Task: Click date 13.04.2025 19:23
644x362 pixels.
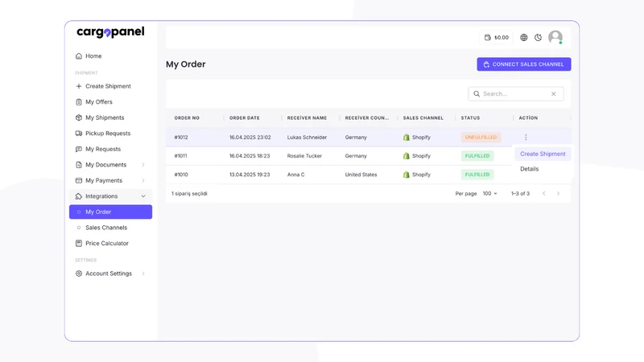Action: point(250,175)
